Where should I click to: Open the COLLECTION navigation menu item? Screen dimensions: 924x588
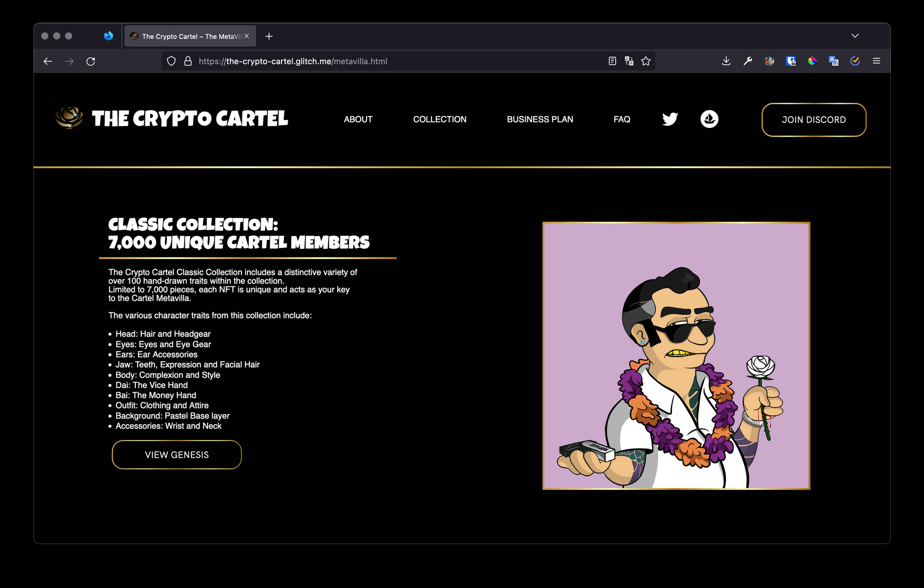click(440, 120)
